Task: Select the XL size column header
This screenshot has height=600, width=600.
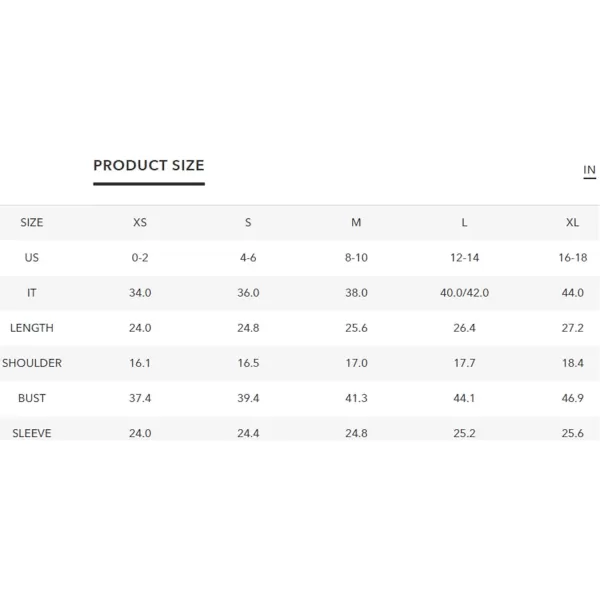Action: click(x=572, y=222)
